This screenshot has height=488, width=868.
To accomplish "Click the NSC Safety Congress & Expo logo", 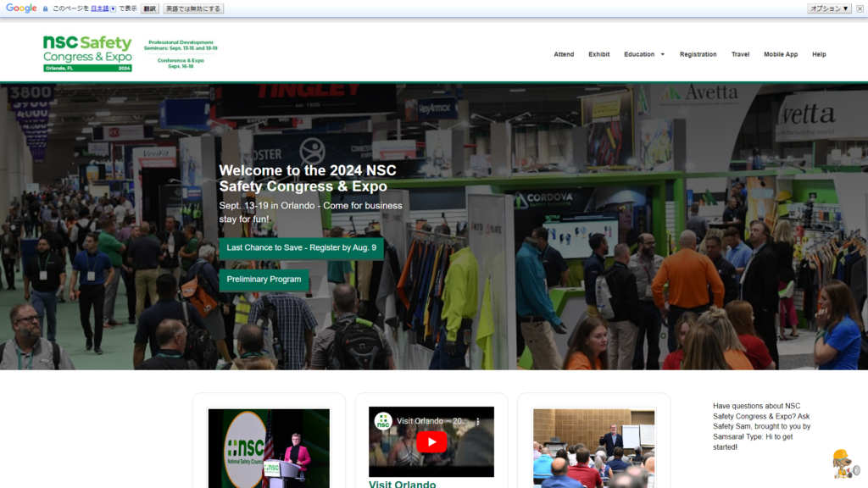I will (87, 53).
